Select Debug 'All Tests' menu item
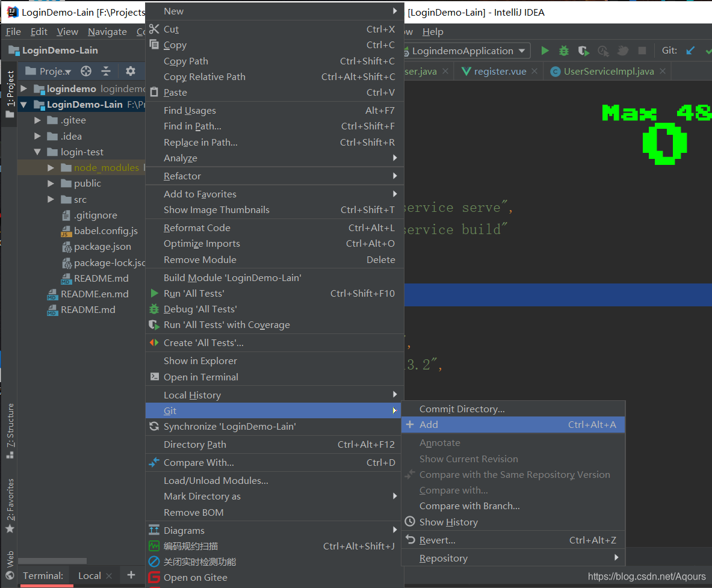The height and width of the screenshot is (588, 712). [x=273, y=309]
